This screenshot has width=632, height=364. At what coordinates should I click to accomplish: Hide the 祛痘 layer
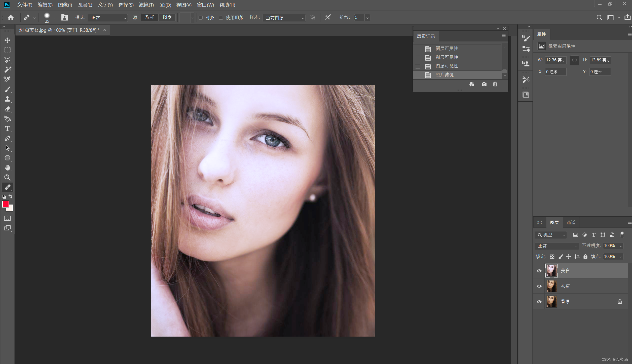point(539,286)
